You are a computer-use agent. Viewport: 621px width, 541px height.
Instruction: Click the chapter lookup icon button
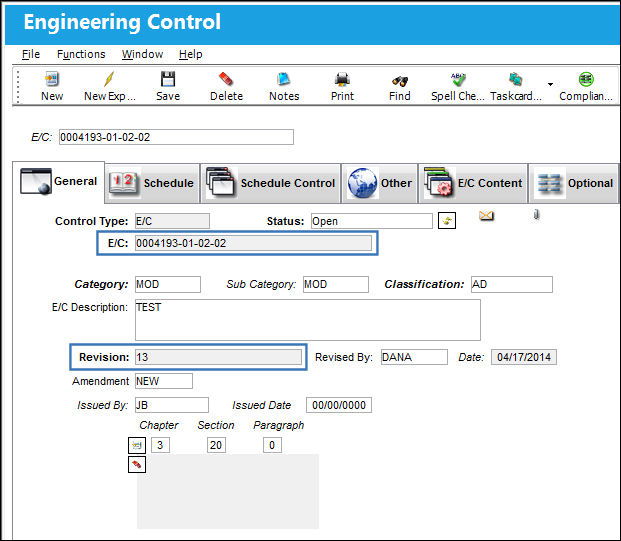click(137, 445)
